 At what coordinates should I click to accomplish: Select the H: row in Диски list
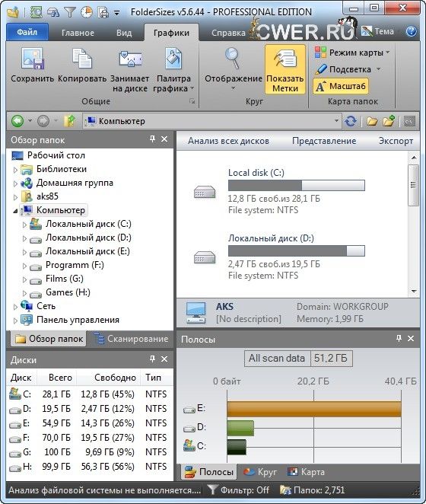click(x=88, y=467)
